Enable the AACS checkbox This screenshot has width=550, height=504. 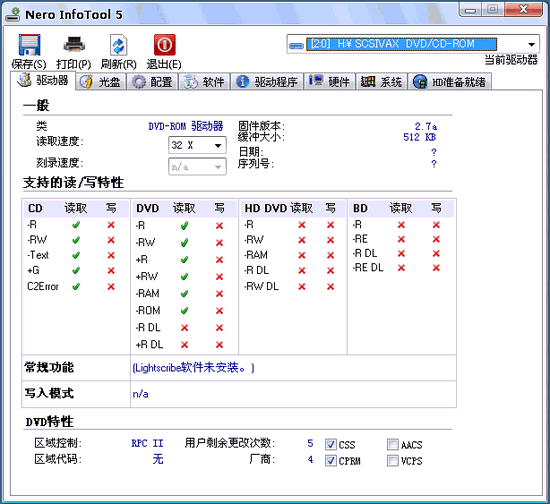(393, 444)
